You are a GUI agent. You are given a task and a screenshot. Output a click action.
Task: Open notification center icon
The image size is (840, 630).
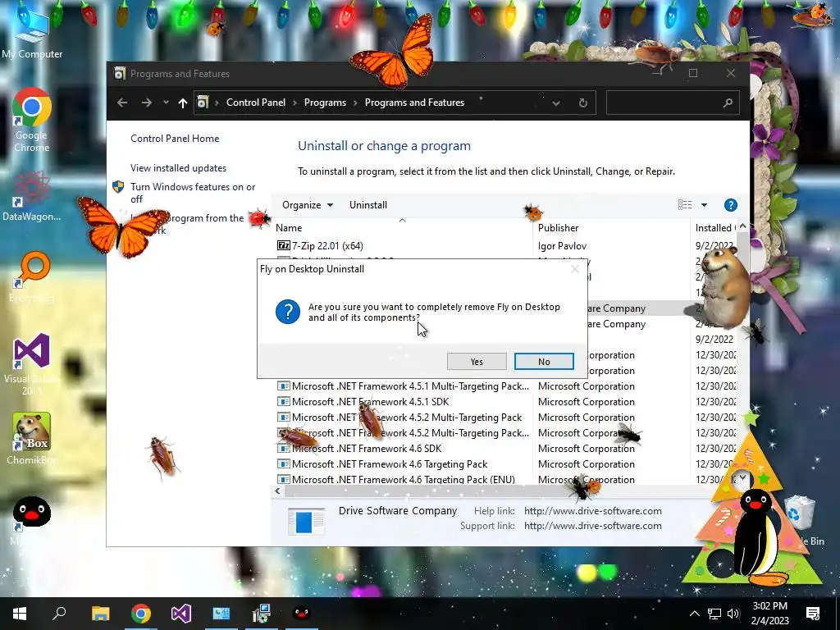tap(813, 614)
